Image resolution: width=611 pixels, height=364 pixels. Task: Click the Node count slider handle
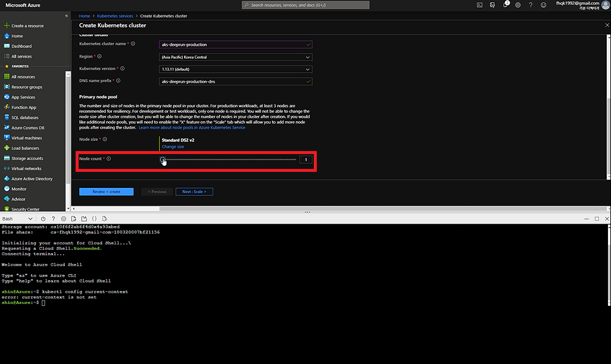pos(163,159)
